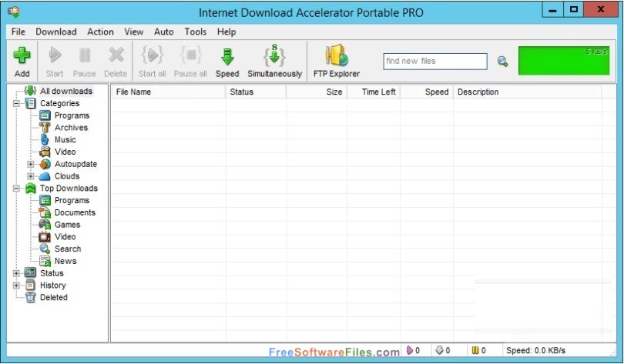Image resolution: width=624 pixels, height=364 pixels.
Task: Sort by the Status column header
Action: pyautogui.click(x=256, y=92)
